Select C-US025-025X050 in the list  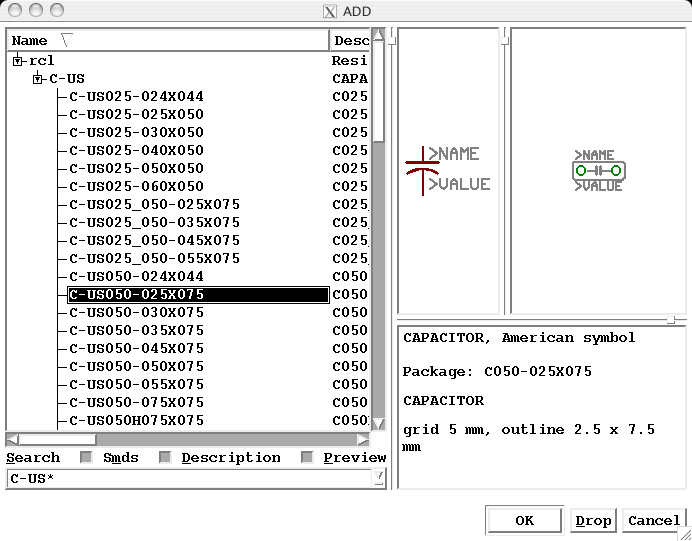pyautogui.click(x=136, y=115)
